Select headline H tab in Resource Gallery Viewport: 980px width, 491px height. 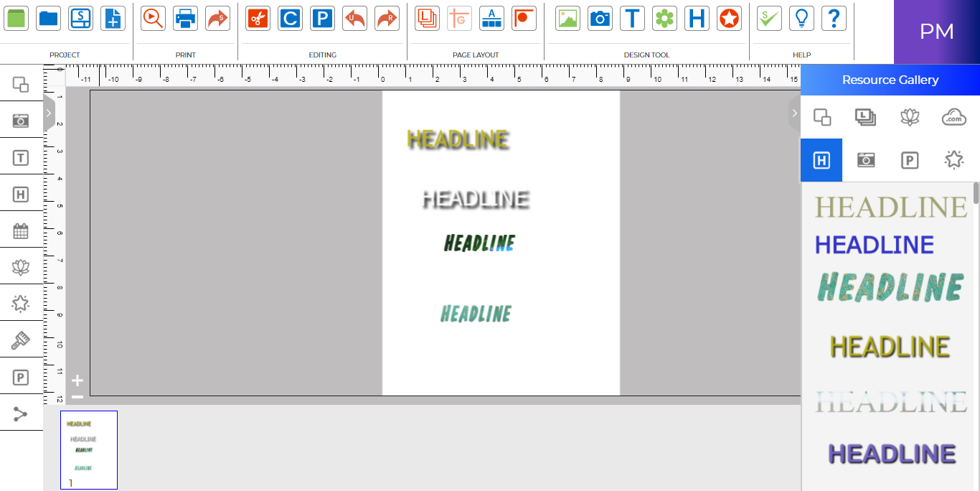coord(822,160)
